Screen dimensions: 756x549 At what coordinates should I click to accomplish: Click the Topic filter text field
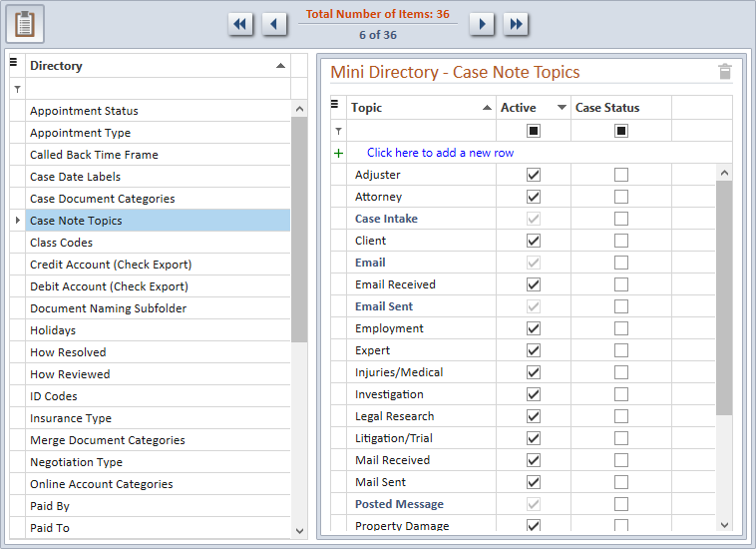(x=421, y=131)
